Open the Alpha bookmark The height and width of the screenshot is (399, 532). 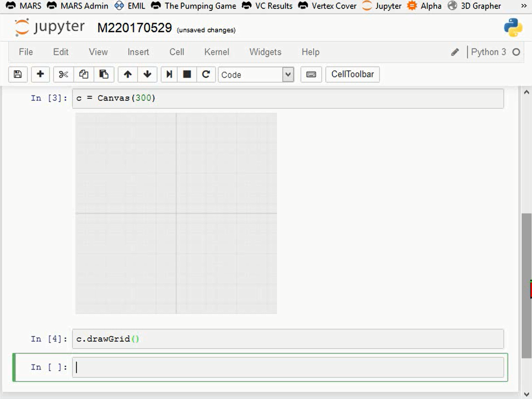click(x=424, y=6)
